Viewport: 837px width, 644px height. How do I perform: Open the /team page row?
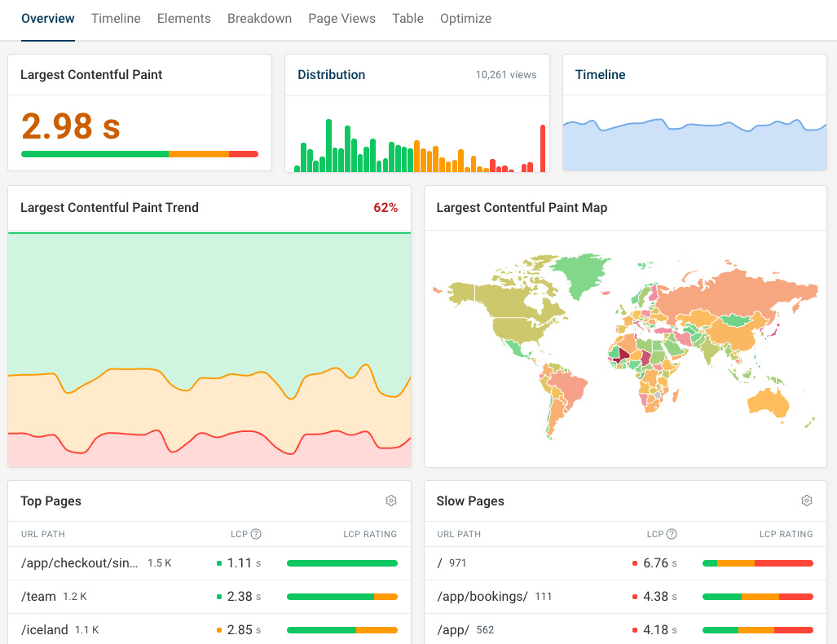tap(209, 597)
